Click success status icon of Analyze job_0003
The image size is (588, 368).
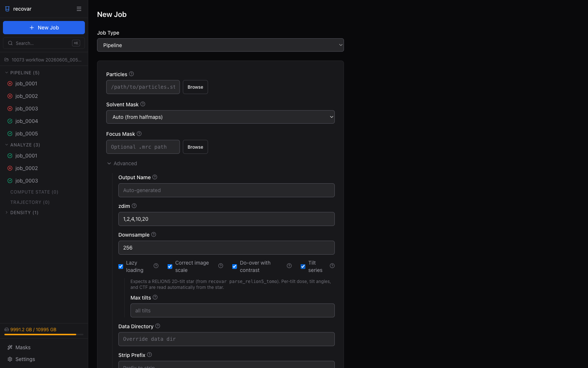(x=10, y=181)
